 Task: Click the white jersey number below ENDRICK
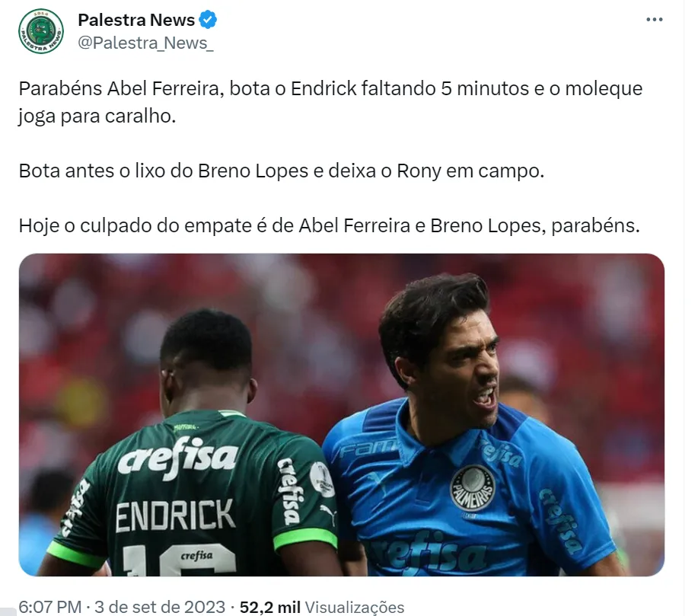[x=180, y=560]
